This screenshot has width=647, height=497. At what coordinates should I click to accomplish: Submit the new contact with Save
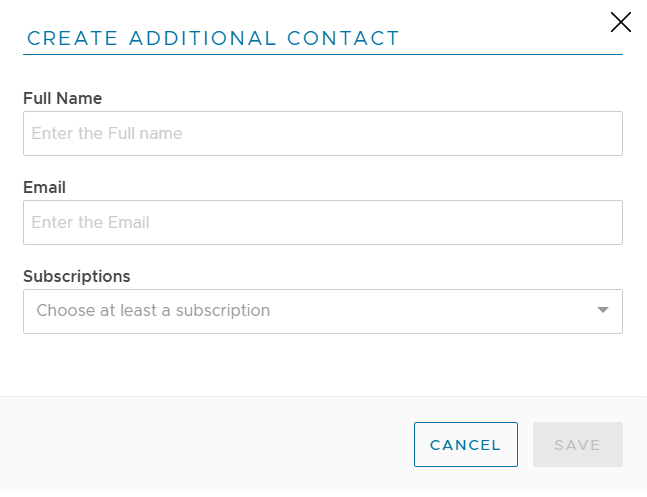(577, 445)
